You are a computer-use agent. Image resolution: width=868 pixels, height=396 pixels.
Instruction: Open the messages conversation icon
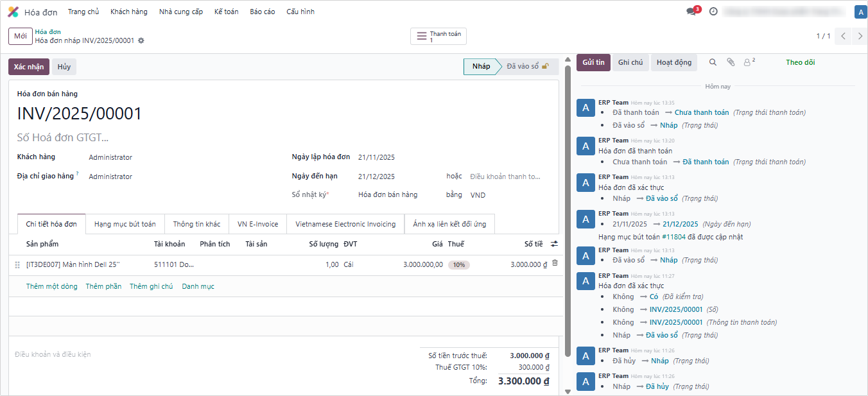point(691,12)
